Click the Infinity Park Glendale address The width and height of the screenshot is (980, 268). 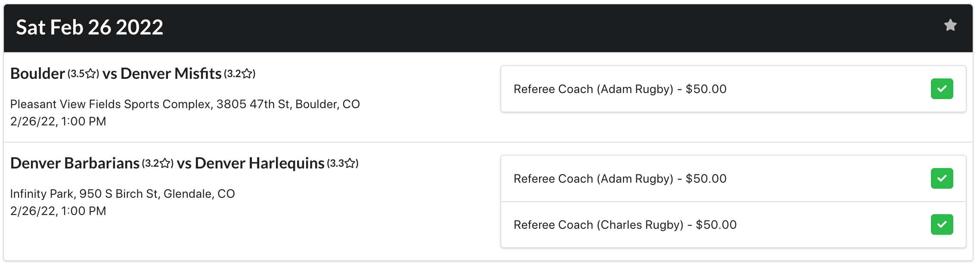pyautogui.click(x=122, y=194)
